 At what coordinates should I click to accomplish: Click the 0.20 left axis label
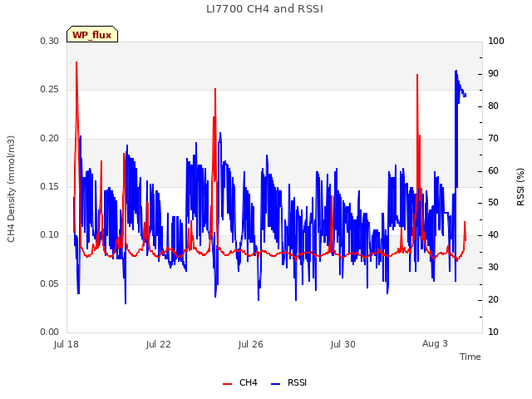click(x=50, y=139)
